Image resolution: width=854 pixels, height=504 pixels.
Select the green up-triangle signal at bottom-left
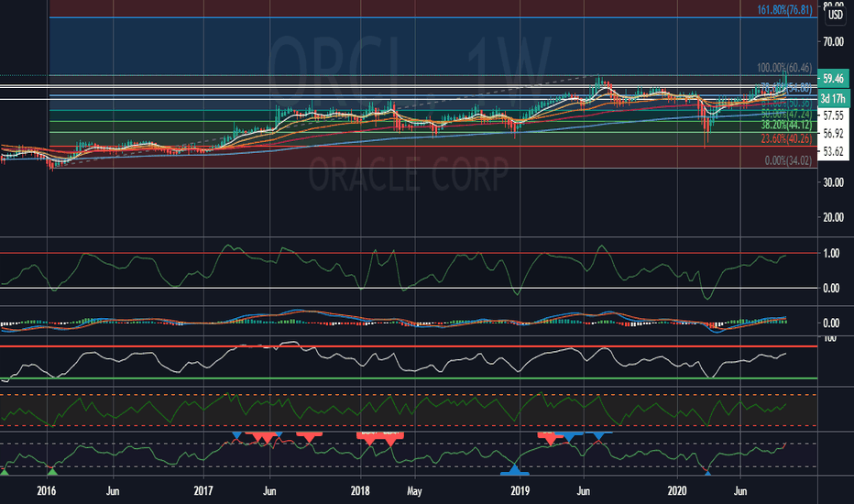pyautogui.click(x=5, y=471)
